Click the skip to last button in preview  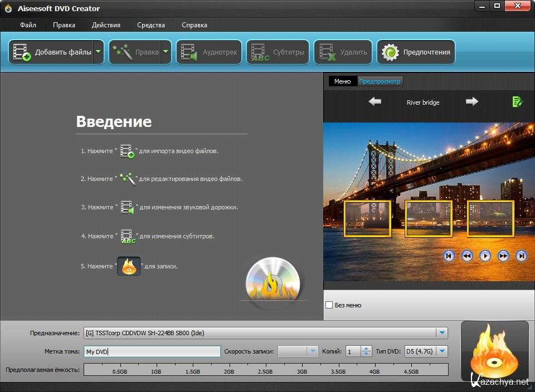[x=521, y=256]
